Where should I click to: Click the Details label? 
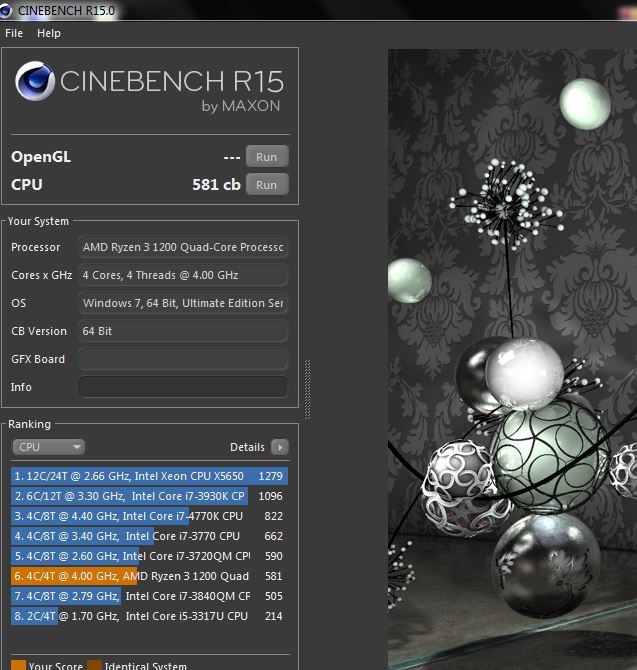[247, 447]
